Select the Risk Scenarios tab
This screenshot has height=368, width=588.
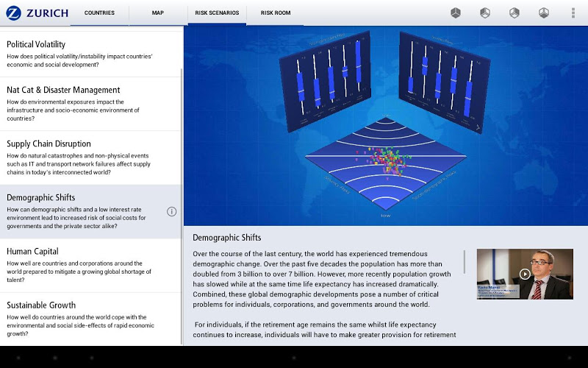[217, 13]
